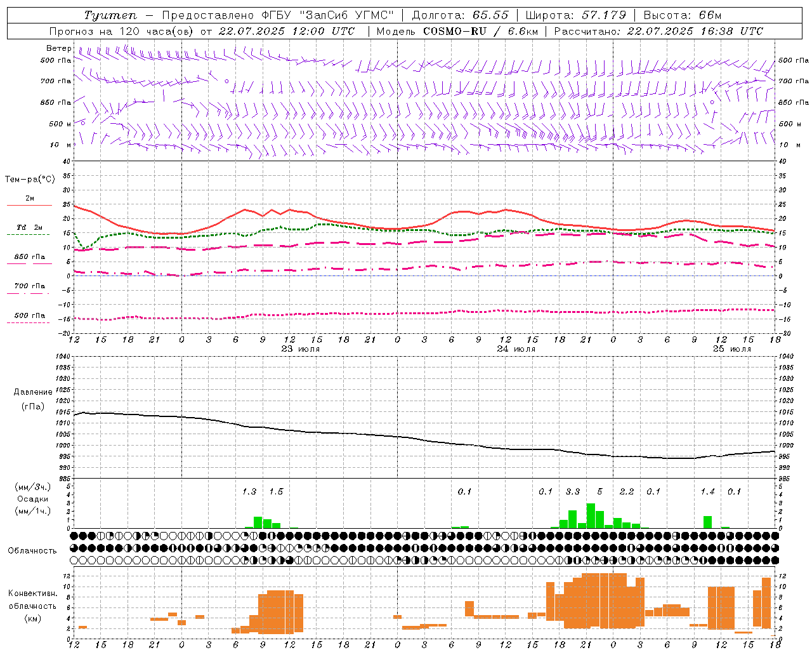This screenshot has width=812, height=650.
Task: Click the 850 гПа legend entry in temperature panel
Action: click(x=29, y=257)
